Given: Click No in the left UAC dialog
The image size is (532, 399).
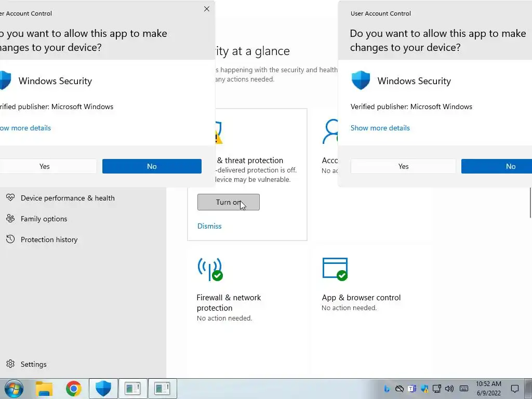Looking at the screenshot, I should click(x=152, y=166).
